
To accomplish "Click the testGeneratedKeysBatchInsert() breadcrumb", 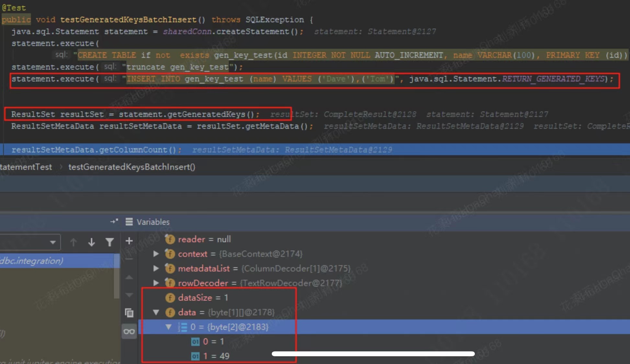I will [x=132, y=167].
